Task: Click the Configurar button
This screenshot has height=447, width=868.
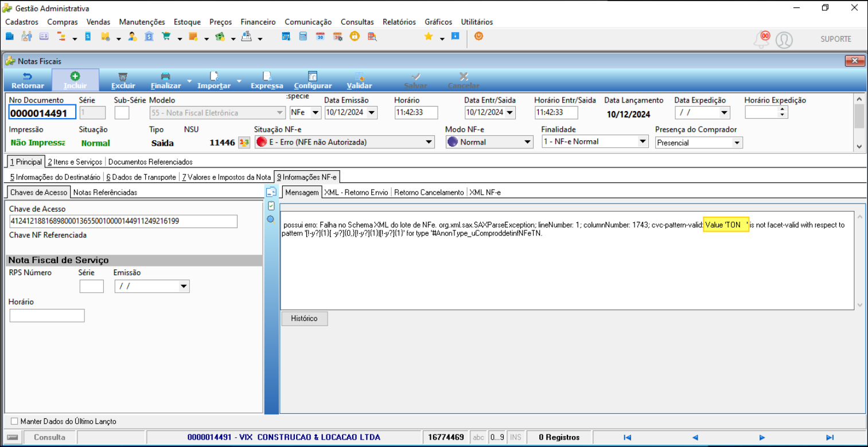Action: [x=313, y=80]
